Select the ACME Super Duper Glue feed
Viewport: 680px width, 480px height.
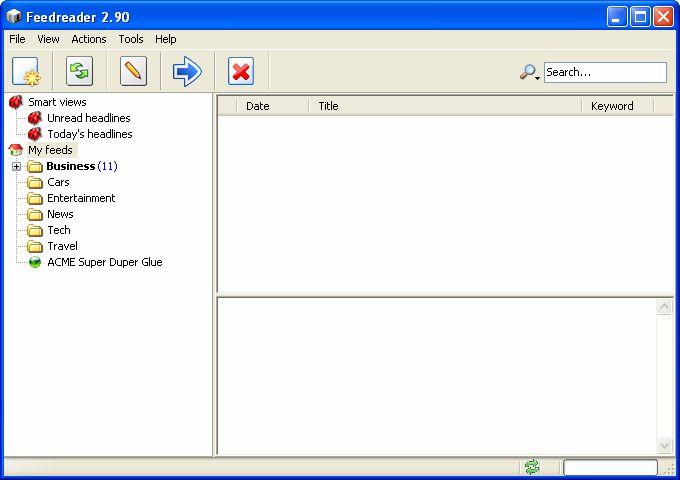(x=104, y=262)
